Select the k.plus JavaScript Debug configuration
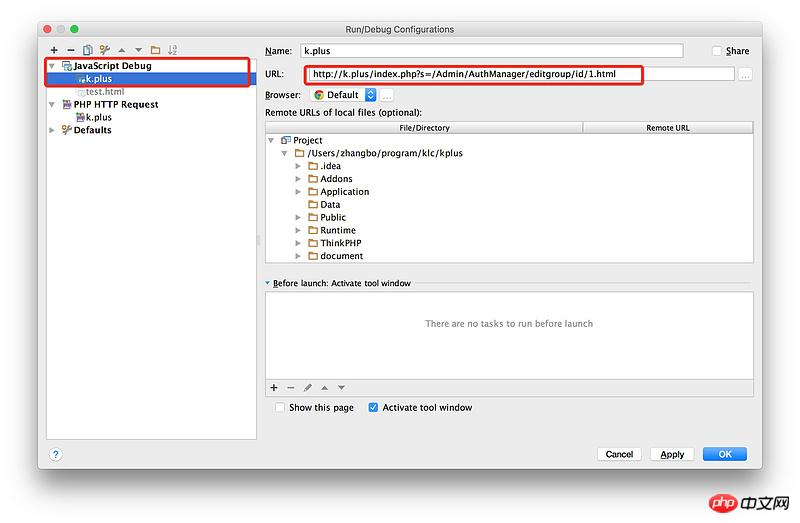The image size is (800, 523). click(151, 79)
